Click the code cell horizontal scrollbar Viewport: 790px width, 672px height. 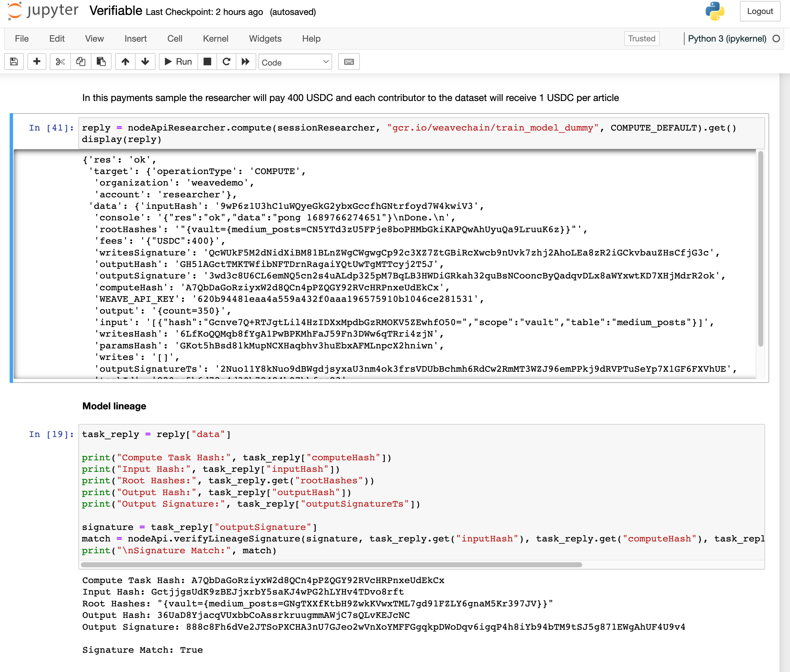point(331,564)
